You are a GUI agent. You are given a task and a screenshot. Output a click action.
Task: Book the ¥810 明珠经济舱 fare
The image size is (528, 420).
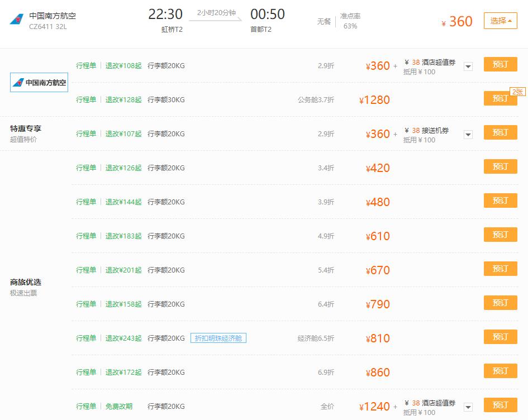[x=500, y=337]
